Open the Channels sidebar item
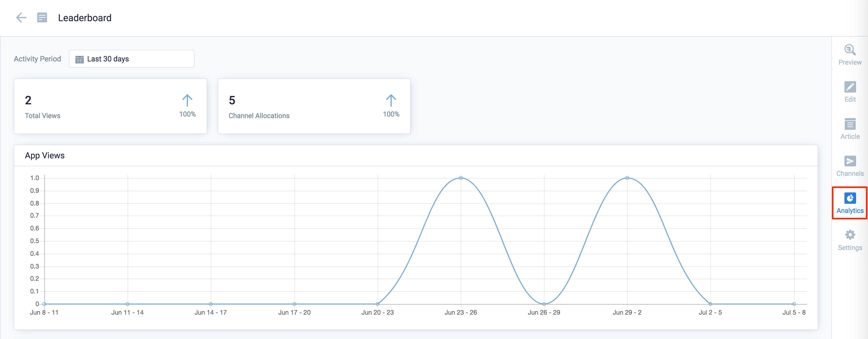 pyautogui.click(x=850, y=166)
